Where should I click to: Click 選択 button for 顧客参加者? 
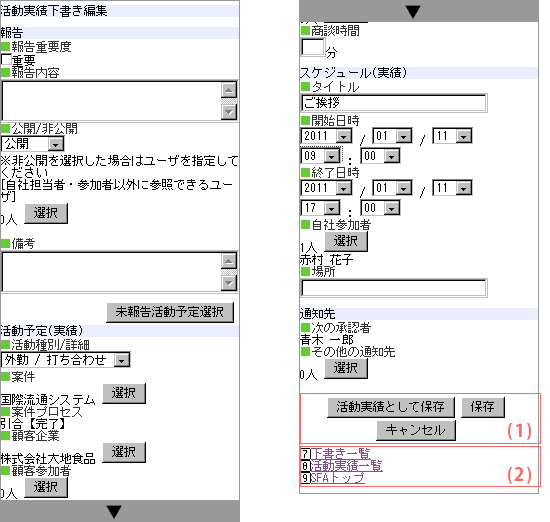tap(46, 488)
